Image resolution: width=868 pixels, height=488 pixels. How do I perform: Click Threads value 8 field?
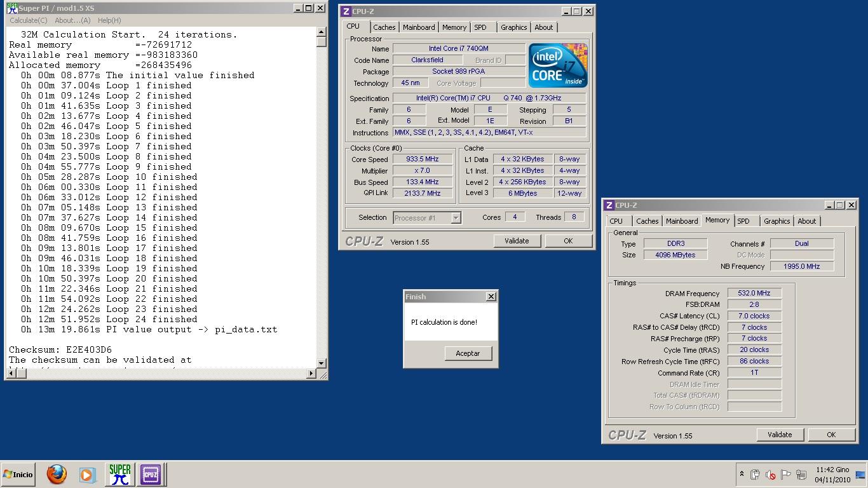click(x=574, y=217)
